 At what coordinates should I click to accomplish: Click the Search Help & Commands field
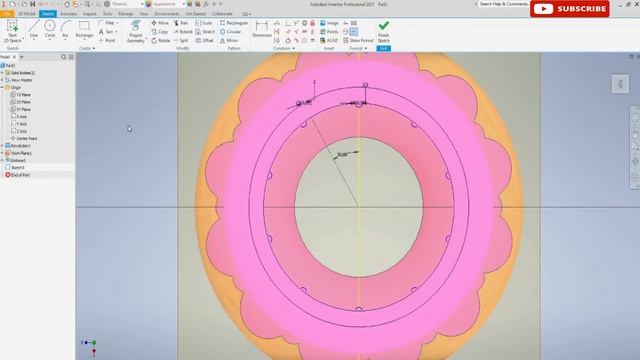(503, 4)
